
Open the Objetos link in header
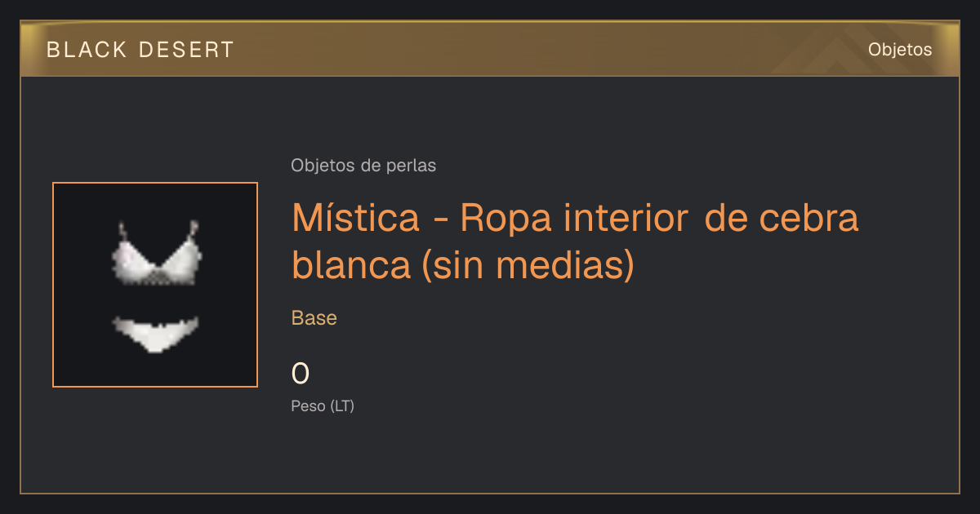pyautogui.click(x=900, y=49)
